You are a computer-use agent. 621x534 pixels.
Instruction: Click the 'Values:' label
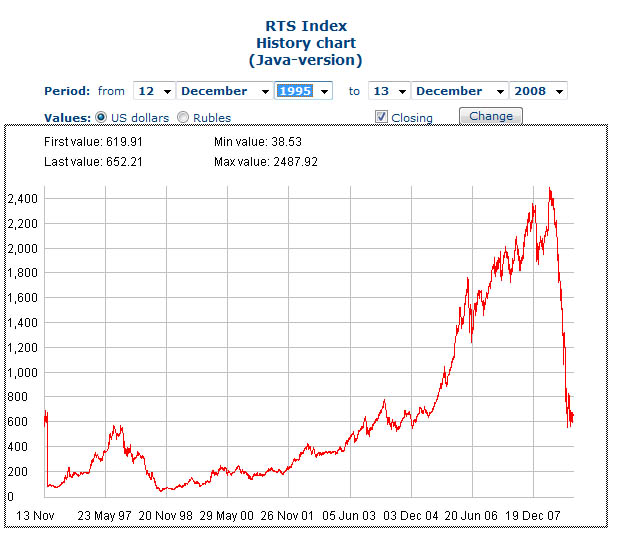point(67,118)
